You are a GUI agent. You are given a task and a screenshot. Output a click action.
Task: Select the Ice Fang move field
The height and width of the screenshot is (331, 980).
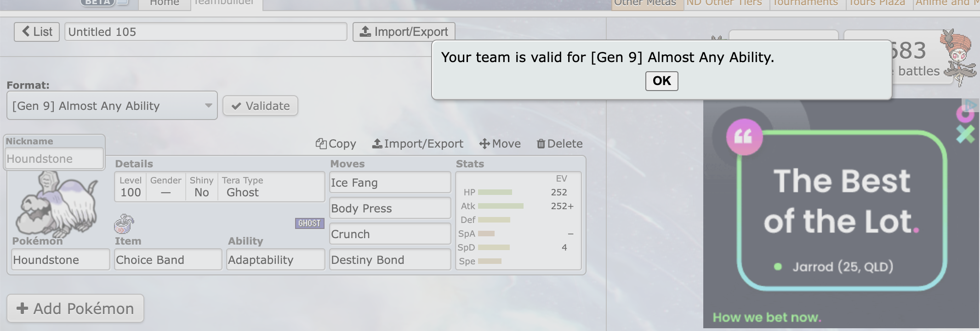tap(390, 183)
